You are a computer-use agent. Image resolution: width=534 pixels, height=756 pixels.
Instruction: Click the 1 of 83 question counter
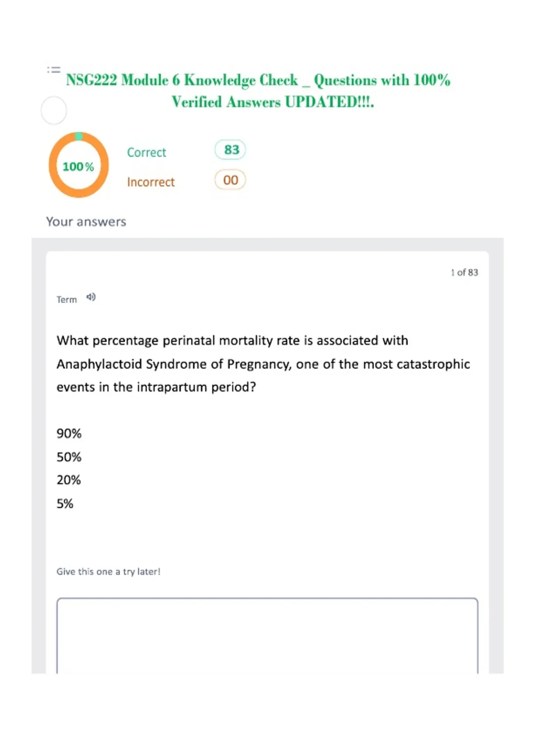464,273
